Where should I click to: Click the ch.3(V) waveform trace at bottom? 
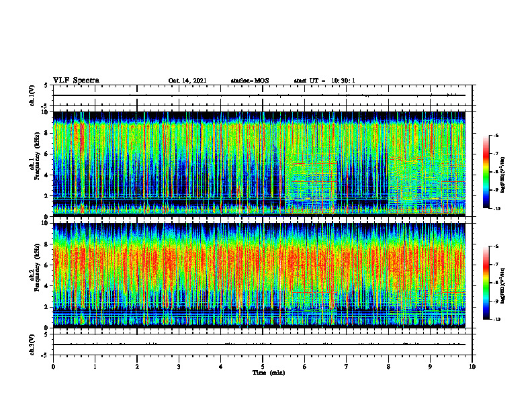259,345
